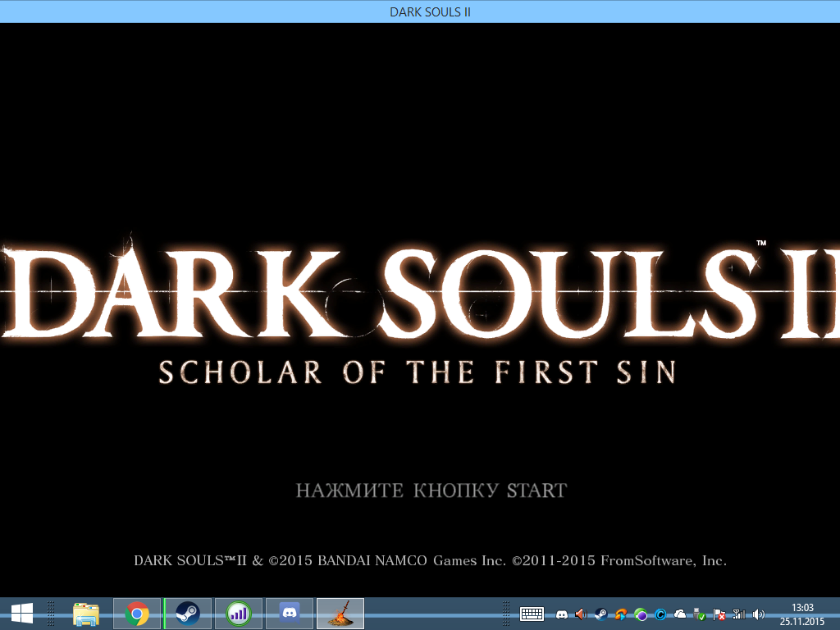840x630 pixels.
Task: Click the 'НАЖМИТЕ КНОПКУ START' prompt
Action: point(431,491)
